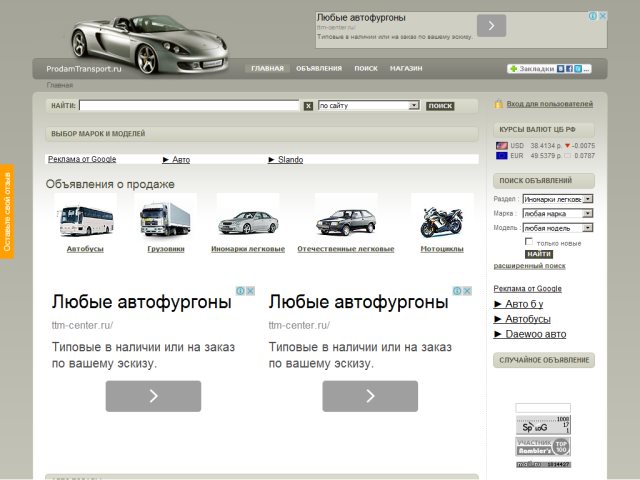Open Отечественные легковые link
Image resolution: width=640 pixels, height=480 pixels.
click(x=346, y=249)
